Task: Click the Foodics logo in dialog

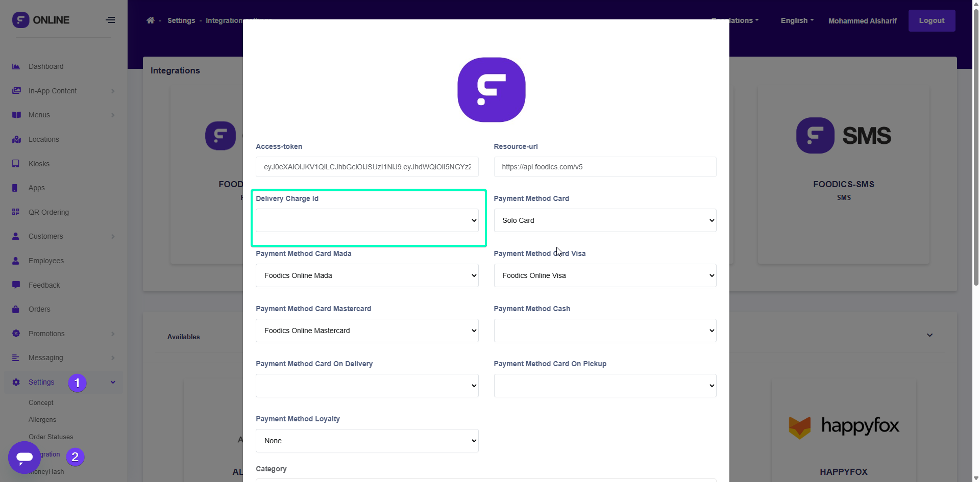Action: point(491,90)
